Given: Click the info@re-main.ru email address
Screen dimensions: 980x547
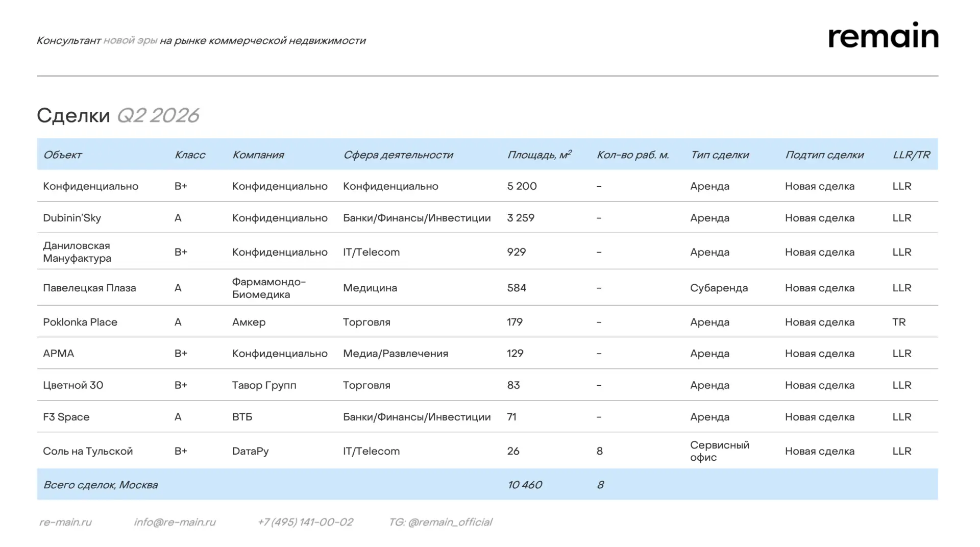Looking at the screenshot, I should click(175, 522).
